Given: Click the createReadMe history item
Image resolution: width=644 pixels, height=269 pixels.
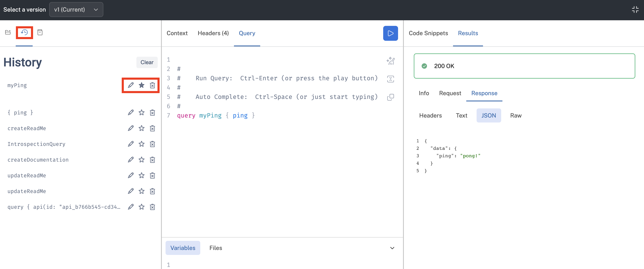Looking at the screenshot, I should 27,128.
